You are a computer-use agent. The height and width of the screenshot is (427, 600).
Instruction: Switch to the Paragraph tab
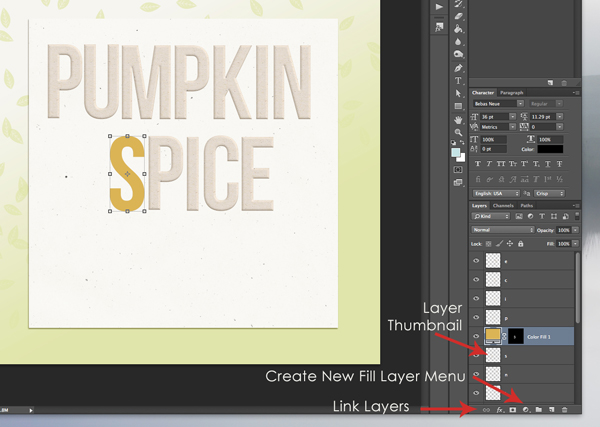pyautogui.click(x=512, y=92)
